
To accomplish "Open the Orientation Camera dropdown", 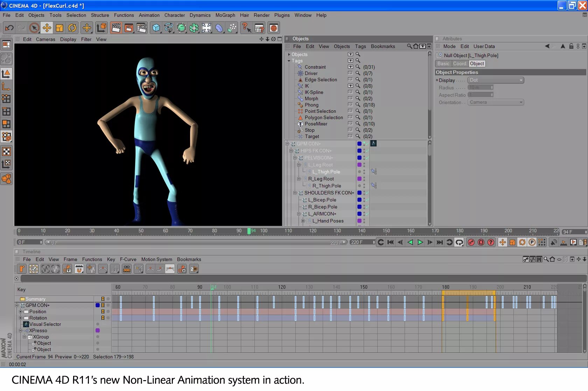I will point(496,102).
